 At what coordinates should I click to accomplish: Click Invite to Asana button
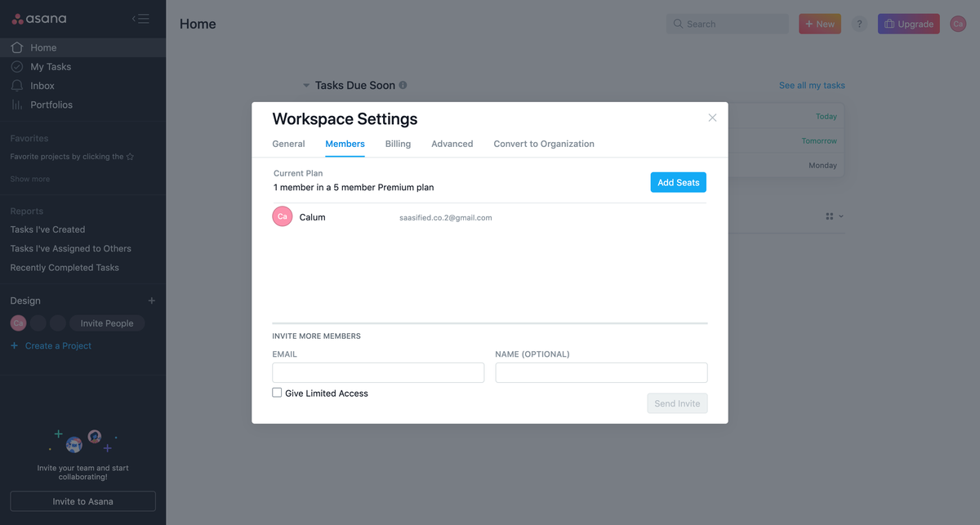(82, 501)
